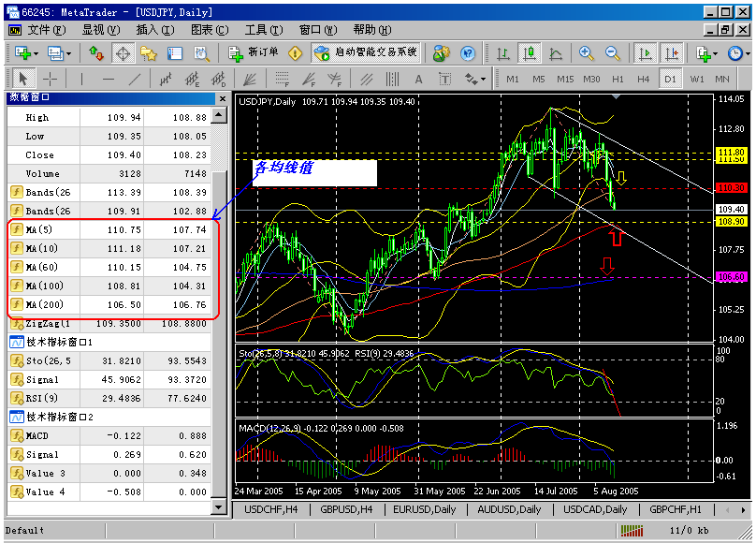Select the crosshair cursor tool
The image size is (756, 543).
tap(50, 80)
